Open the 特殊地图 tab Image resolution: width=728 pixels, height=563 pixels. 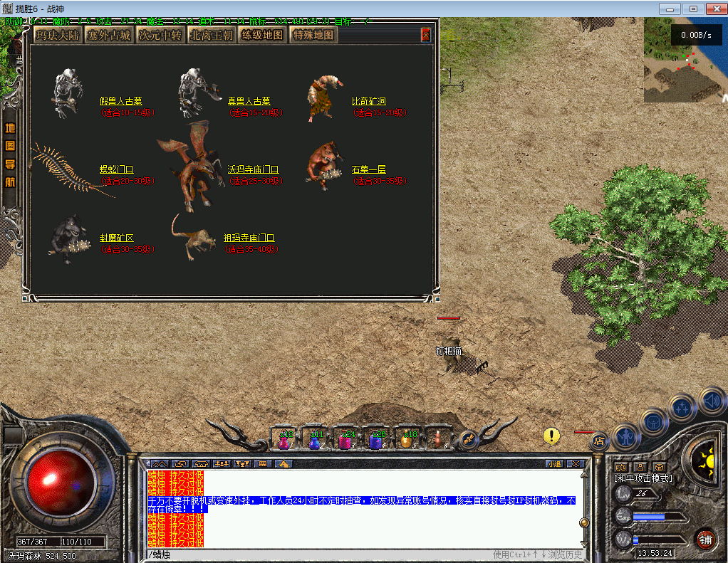(313, 35)
